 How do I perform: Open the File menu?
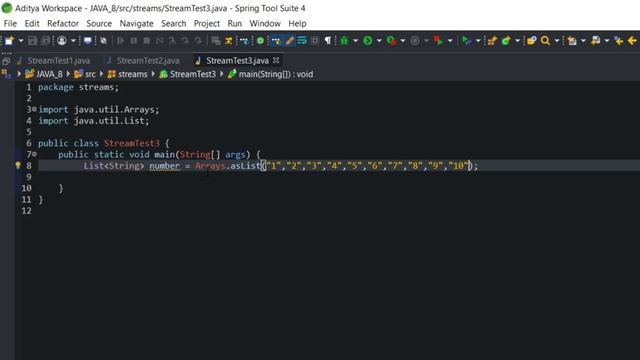[10, 24]
